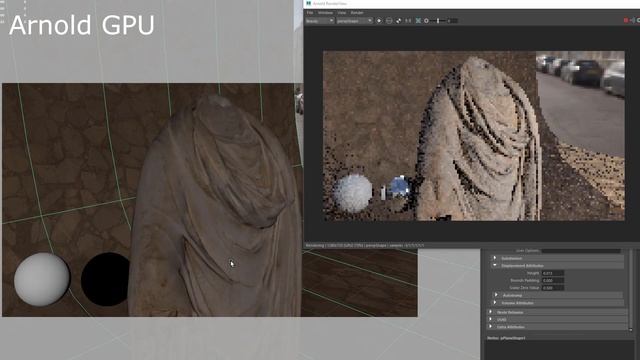The width and height of the screenshot is (640, 360).
Task: Click the Height value field
Action: pos(553,273)
